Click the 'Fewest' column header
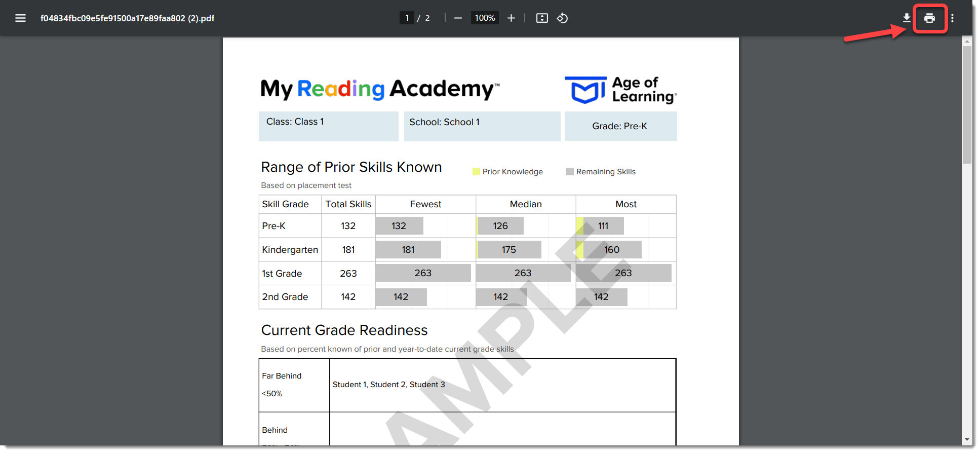Viewport: 980px width, 453px height. click(425, 204)
